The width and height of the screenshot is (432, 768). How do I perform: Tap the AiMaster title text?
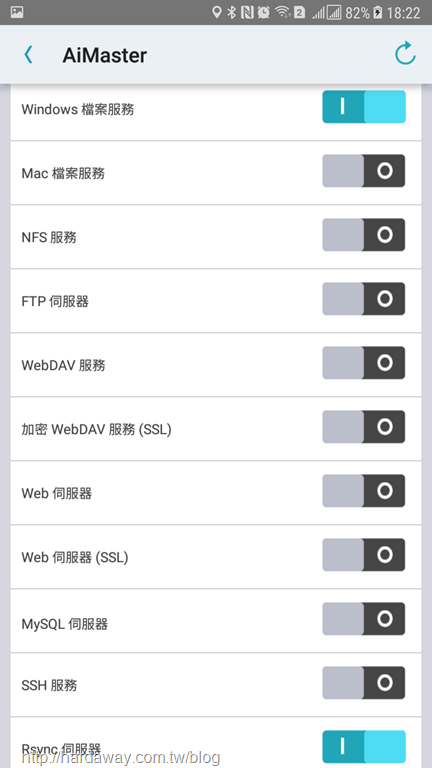pos(104,55)
